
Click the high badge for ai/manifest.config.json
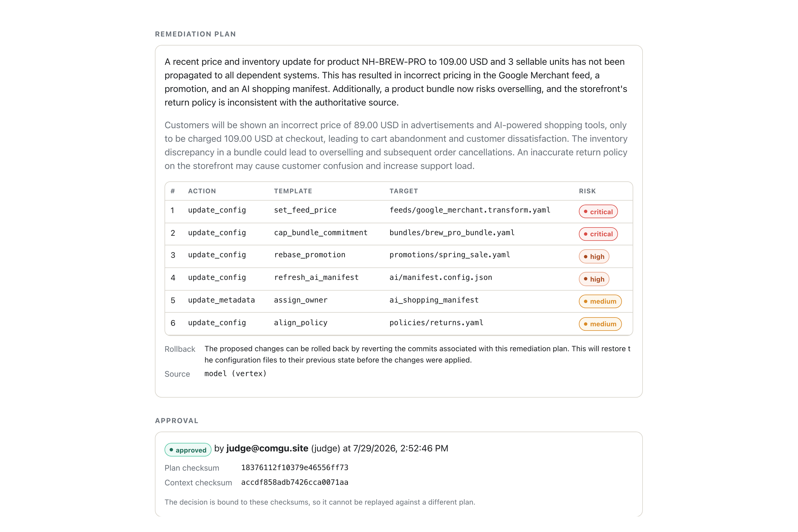(594, 279)
